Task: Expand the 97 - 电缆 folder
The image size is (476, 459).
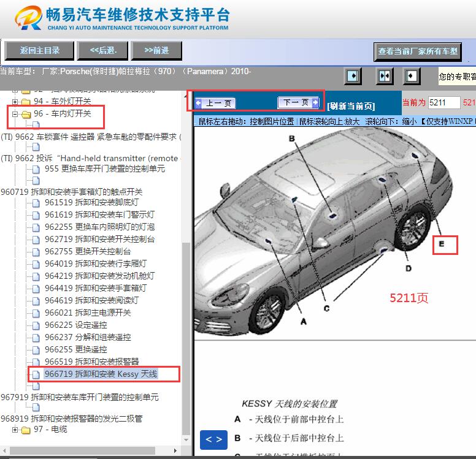Action: click(15, 430)
